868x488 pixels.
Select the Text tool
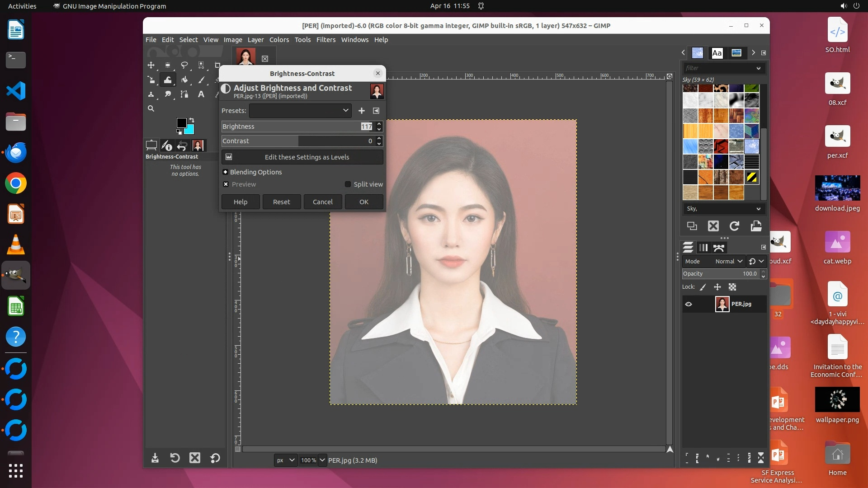coord(201,94)
